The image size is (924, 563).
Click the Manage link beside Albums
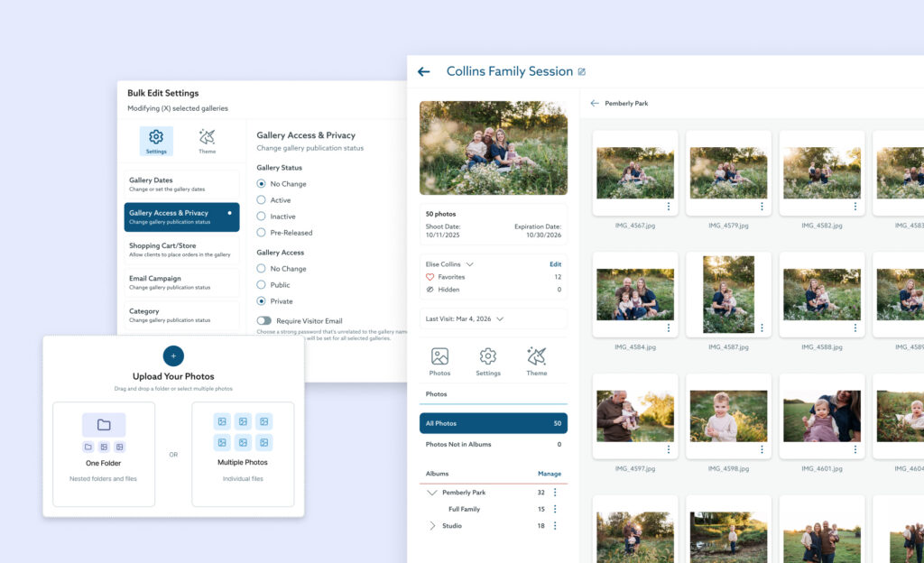[x=550, y=473]
